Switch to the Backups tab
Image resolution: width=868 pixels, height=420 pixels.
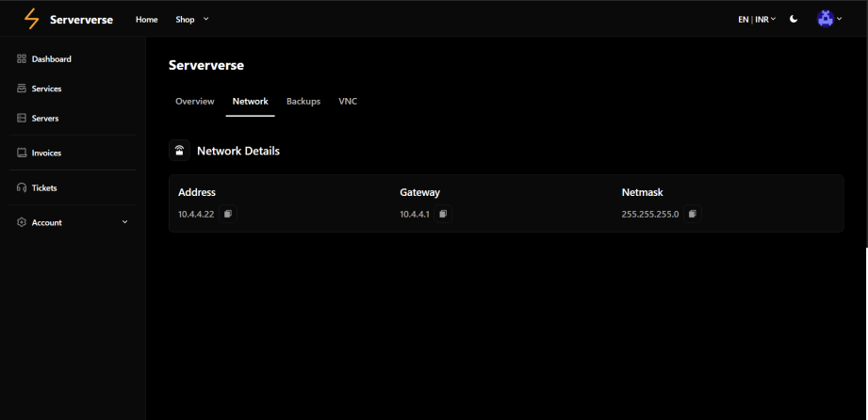click(x=303, y=102)
